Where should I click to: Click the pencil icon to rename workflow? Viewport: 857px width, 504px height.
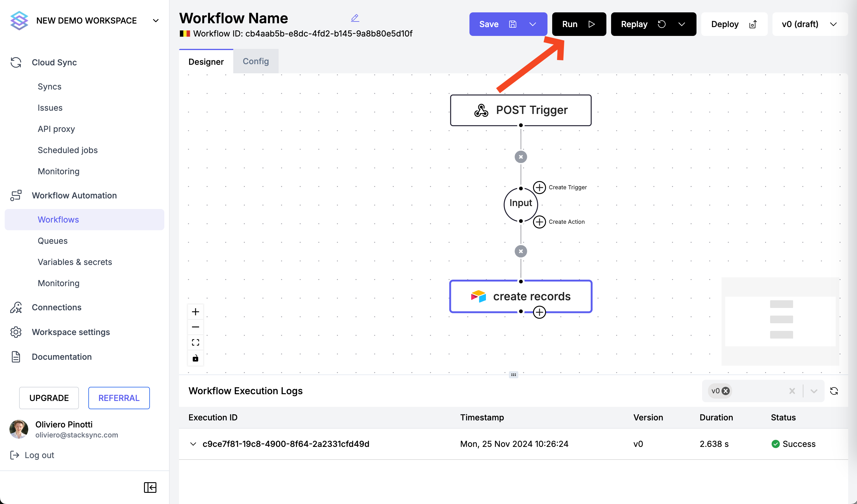coord(355,18)
